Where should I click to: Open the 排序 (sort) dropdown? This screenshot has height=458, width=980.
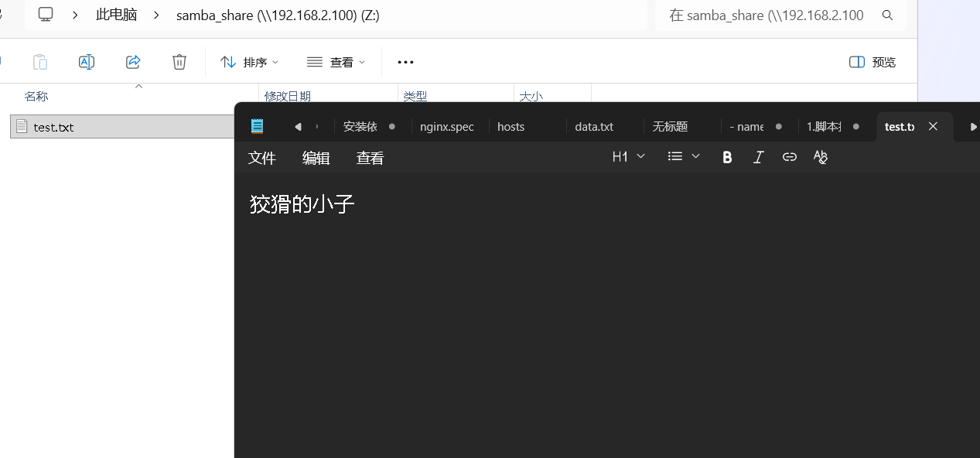coord(249,62)
